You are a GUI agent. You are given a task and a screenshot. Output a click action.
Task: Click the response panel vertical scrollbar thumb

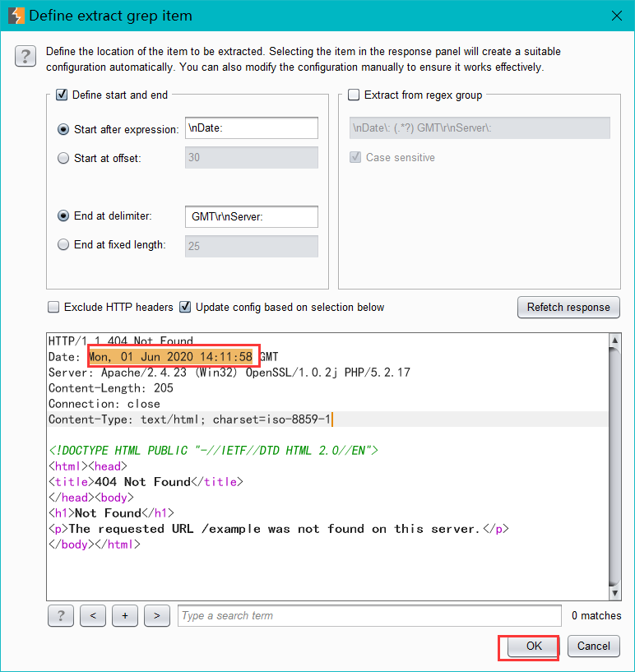[x=614, y=466]
